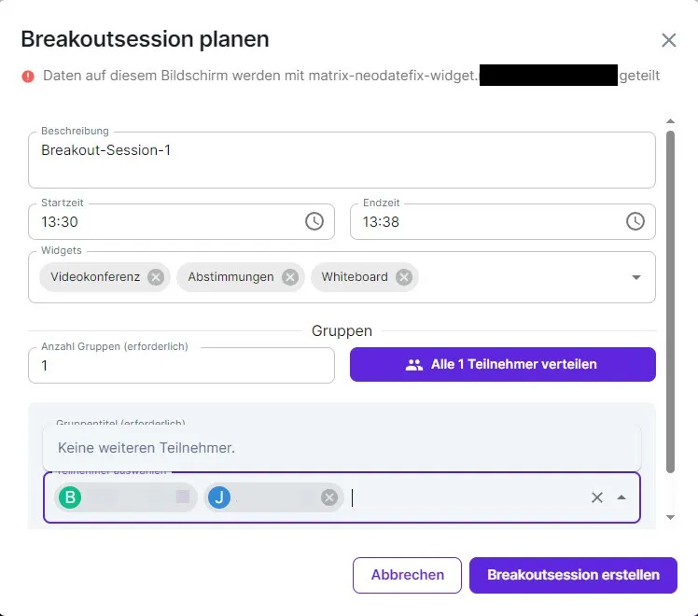Collapse the participant selection dropdown
The height and width of the screenshot is (616, 698).
coord(621,497)
